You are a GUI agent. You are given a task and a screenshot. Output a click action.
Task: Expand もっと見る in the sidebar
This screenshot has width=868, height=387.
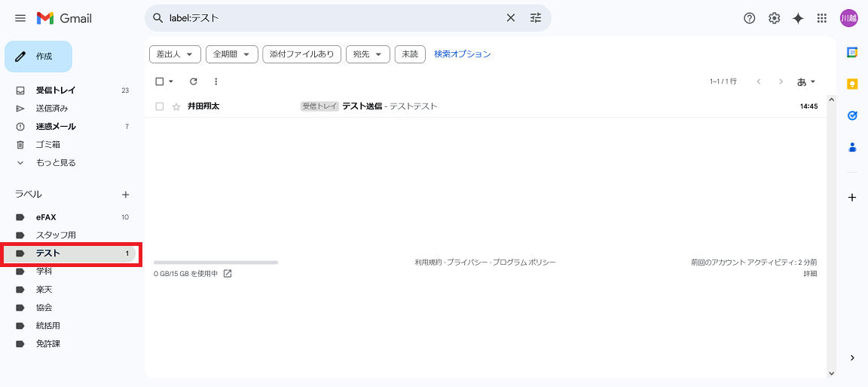click(x=56, y=162)
